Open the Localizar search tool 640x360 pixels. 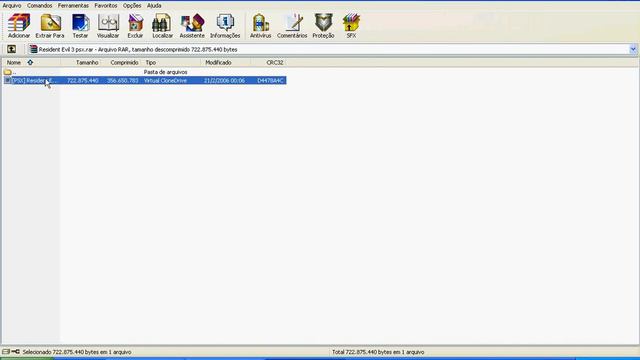[x=162, y=26]
